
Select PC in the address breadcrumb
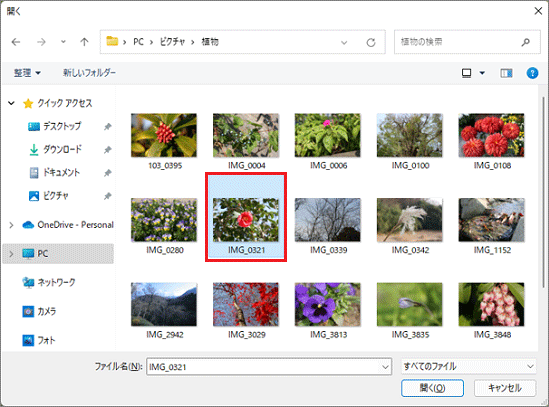coord(138,42)
